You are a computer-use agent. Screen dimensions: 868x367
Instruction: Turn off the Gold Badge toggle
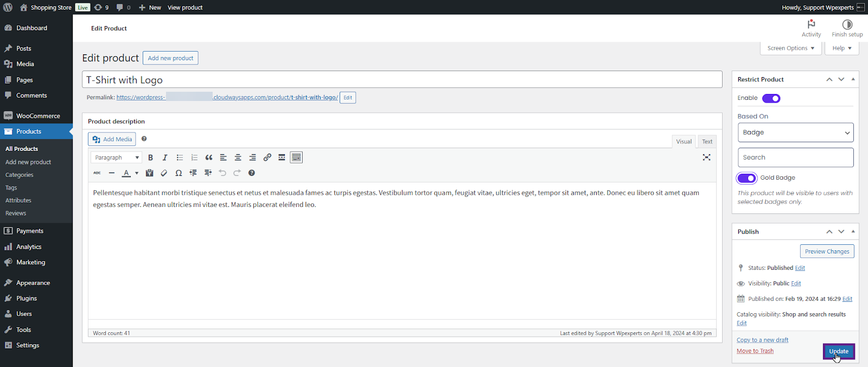click(x=747, y=178)
